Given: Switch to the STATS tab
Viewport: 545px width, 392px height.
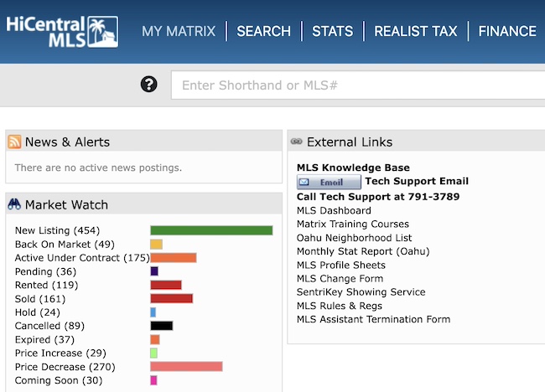Looking at the screenshot, I should tap(332, 31).
